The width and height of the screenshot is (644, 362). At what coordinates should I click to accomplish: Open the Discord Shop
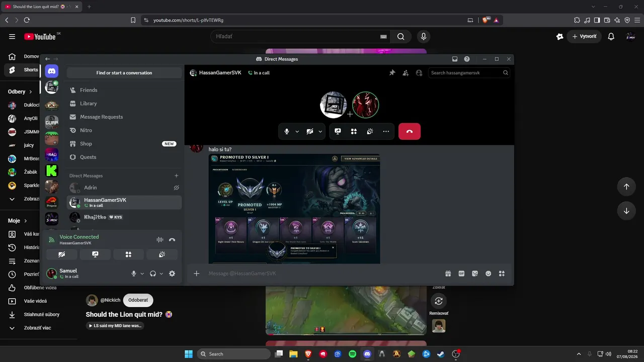[124, 144]
